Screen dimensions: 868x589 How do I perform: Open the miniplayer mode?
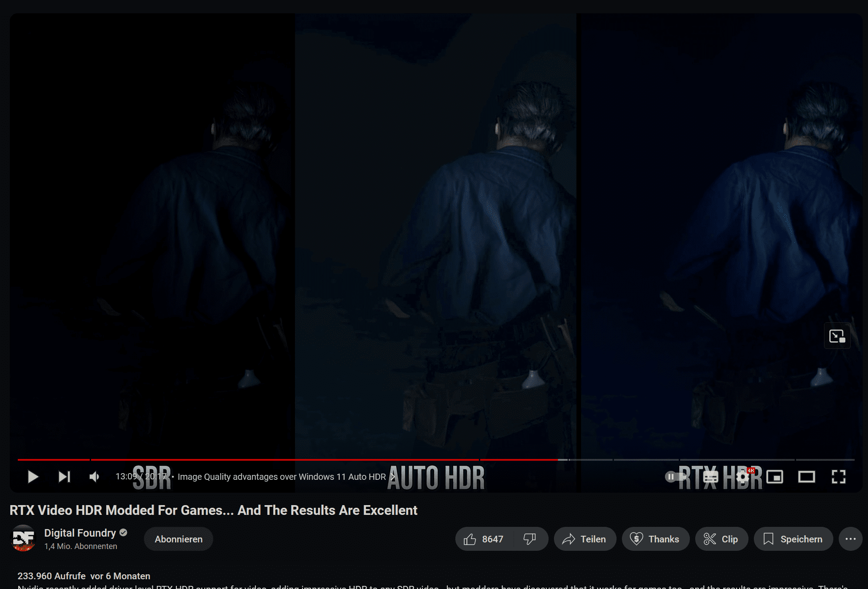coord(775,477)
